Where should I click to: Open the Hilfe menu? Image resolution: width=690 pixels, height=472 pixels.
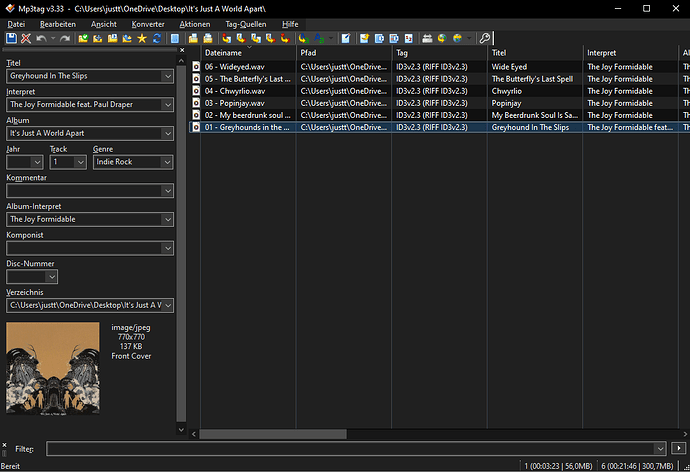tap(290, 24)
